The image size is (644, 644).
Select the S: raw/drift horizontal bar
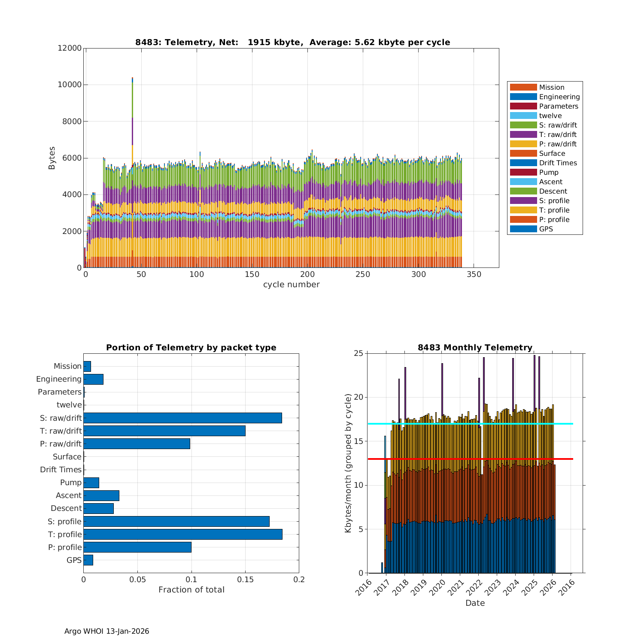(182, 418)
